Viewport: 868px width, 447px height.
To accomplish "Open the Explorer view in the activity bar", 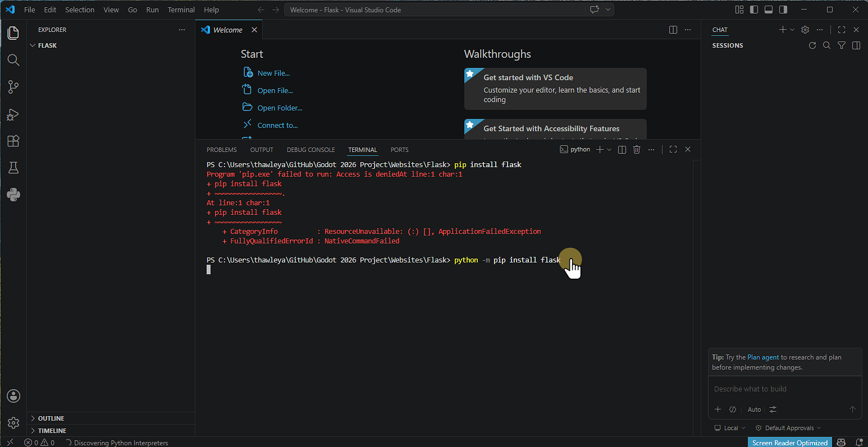I will coord(13,33).
